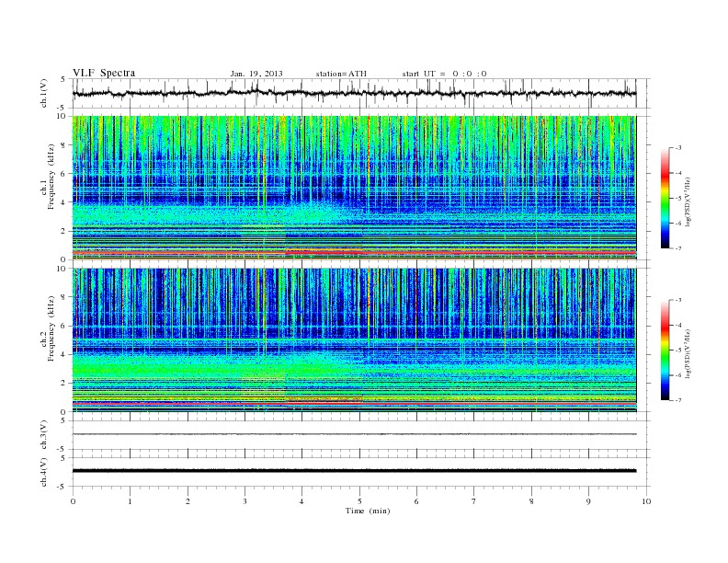Viewport: 728px width, 563px height.
Task: Click the "station=ATH" header label
Action: pyautogui.click(x=341, y=74)
